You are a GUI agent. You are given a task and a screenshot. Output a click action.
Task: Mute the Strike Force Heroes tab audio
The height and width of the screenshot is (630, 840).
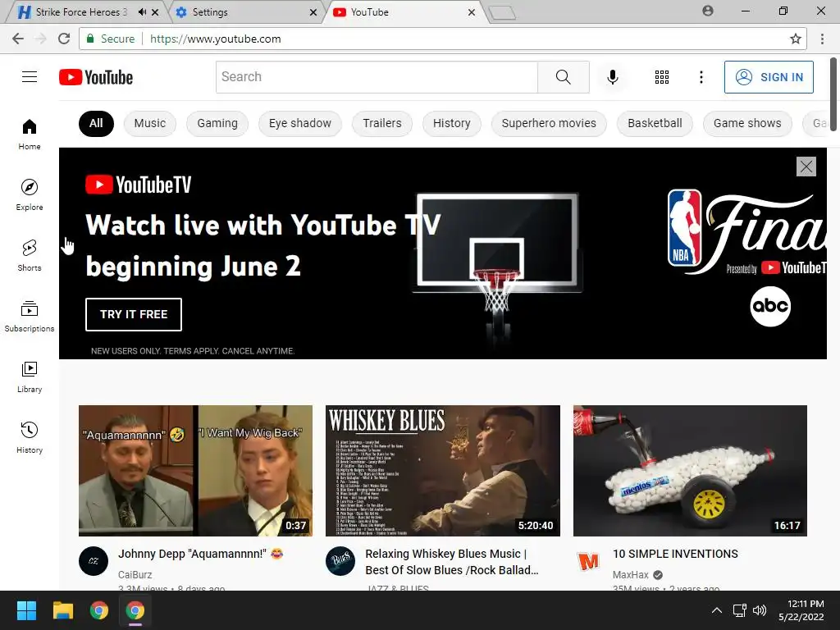[x=142, y=11]
